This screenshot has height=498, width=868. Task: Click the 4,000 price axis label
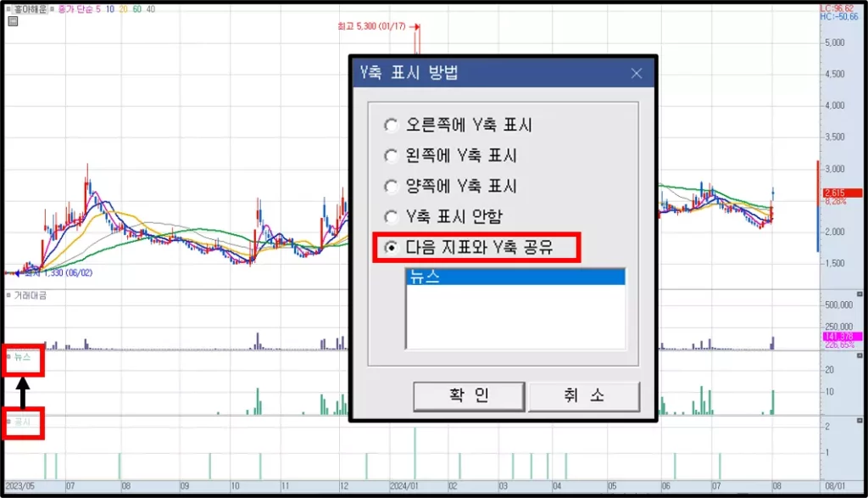pyautogui.click(x=835, y=105)
